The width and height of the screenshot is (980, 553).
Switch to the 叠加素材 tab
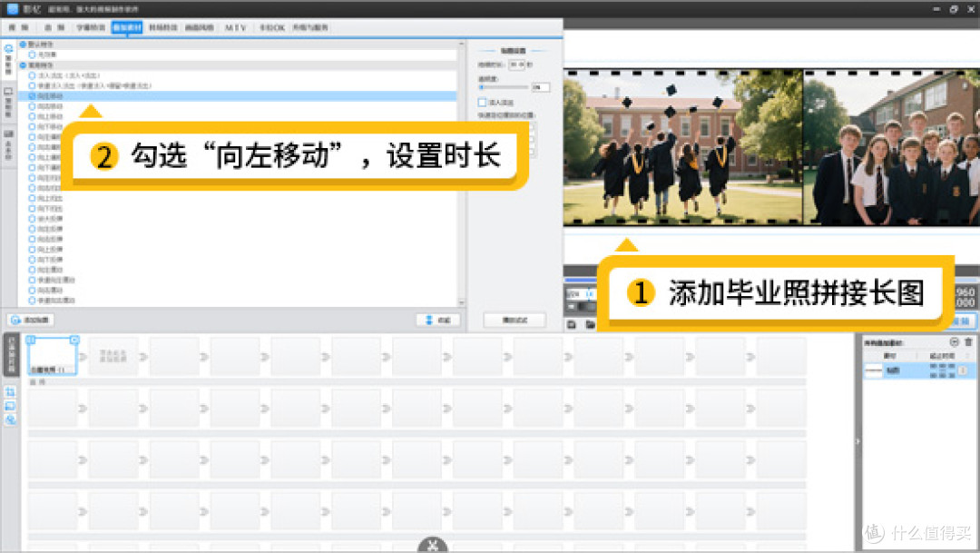(127, 27)
